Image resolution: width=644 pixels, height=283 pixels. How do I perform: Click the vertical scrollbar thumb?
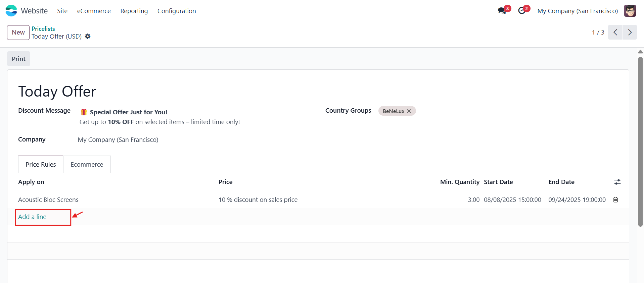pos(640,141)
